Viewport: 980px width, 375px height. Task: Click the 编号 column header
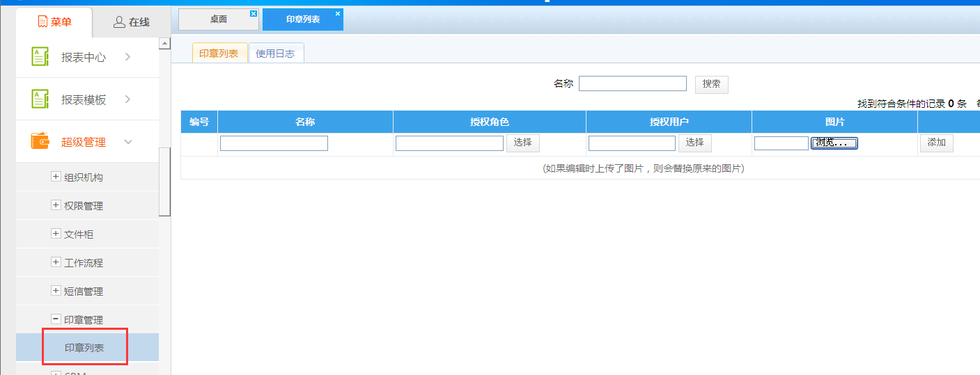[x=199, y=122]
